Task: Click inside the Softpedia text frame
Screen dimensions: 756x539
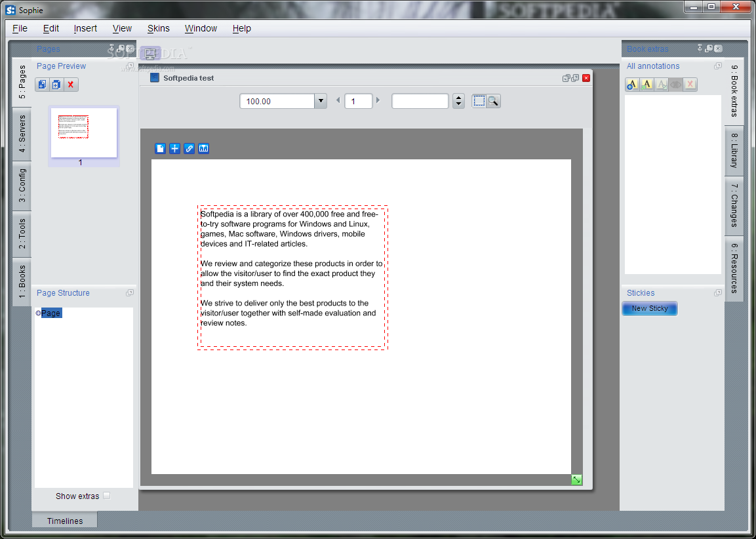Action: (x=292, y=277)
